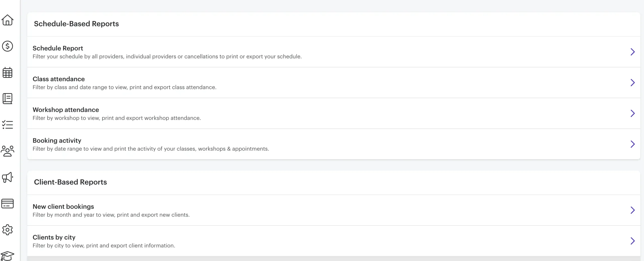Expand Workshop attendance chevron arrow

[x=633, y=113]
